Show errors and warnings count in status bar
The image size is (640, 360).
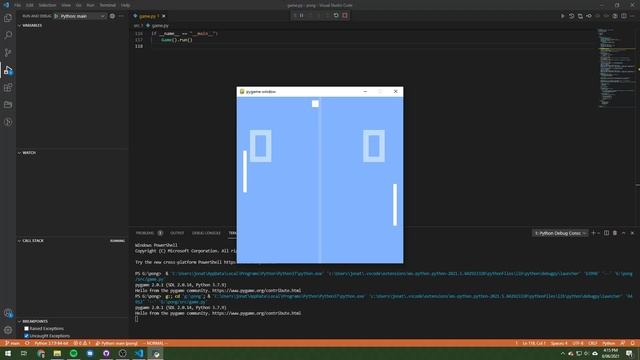(82, 343)
